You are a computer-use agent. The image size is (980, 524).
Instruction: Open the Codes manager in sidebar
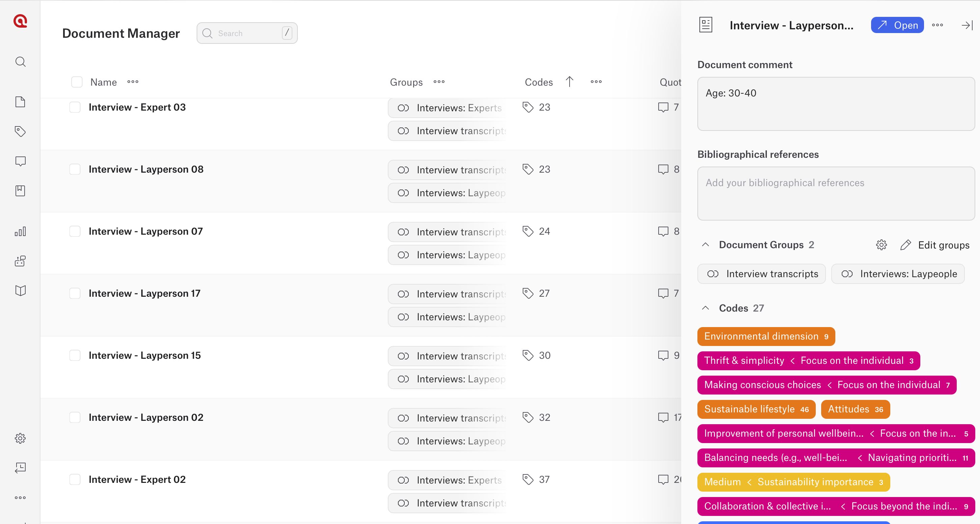pyautogui.click(x=20, y=132)
